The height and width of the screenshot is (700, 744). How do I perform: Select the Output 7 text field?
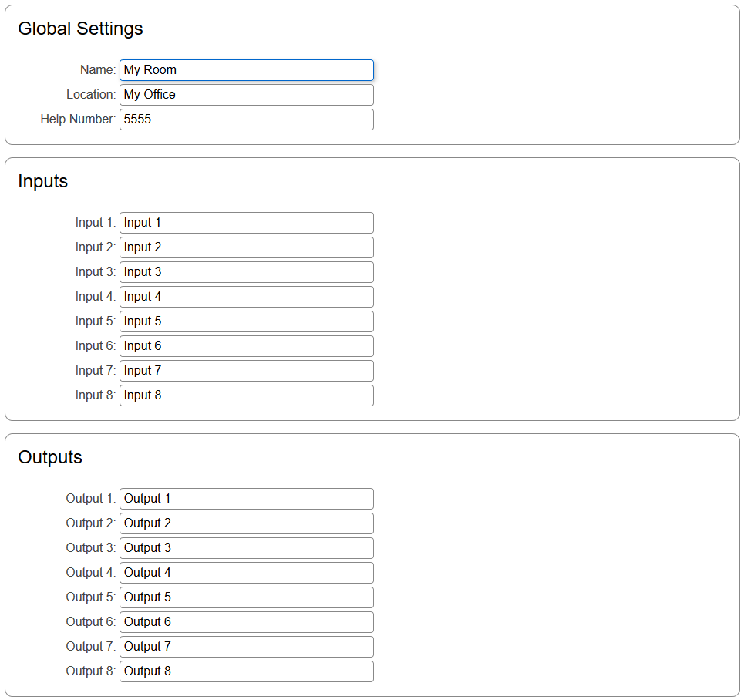247,647
